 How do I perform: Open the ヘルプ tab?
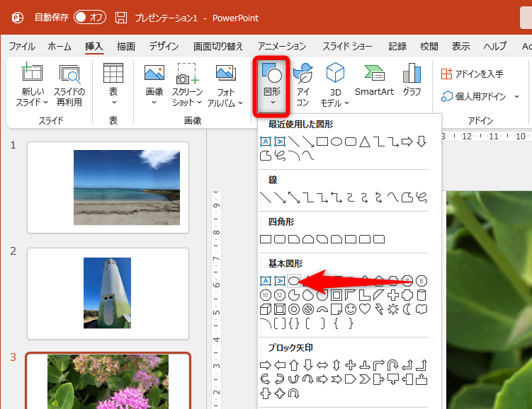coord(495,46)
